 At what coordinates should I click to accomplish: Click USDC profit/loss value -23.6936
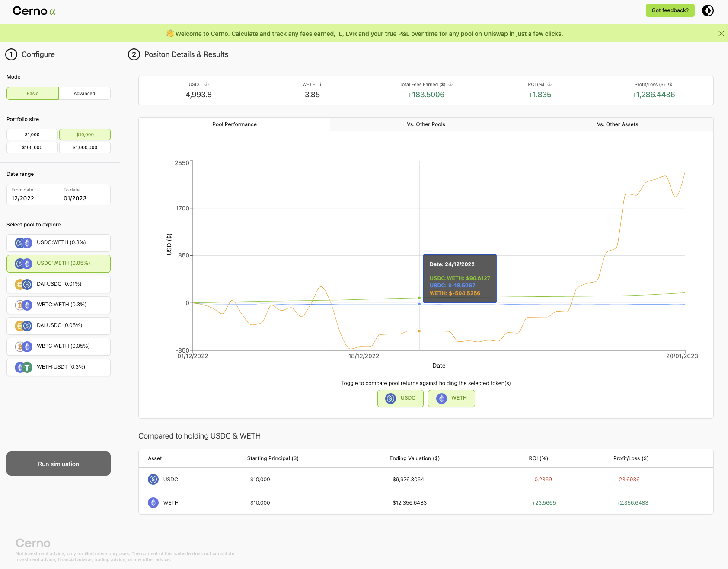pos(628,480)
